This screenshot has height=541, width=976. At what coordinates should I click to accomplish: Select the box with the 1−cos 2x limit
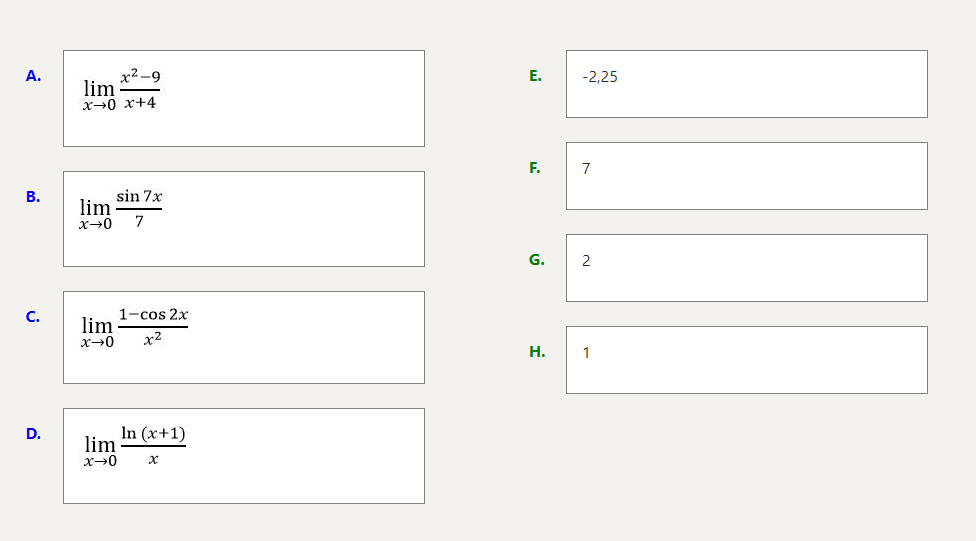point(243,337)
